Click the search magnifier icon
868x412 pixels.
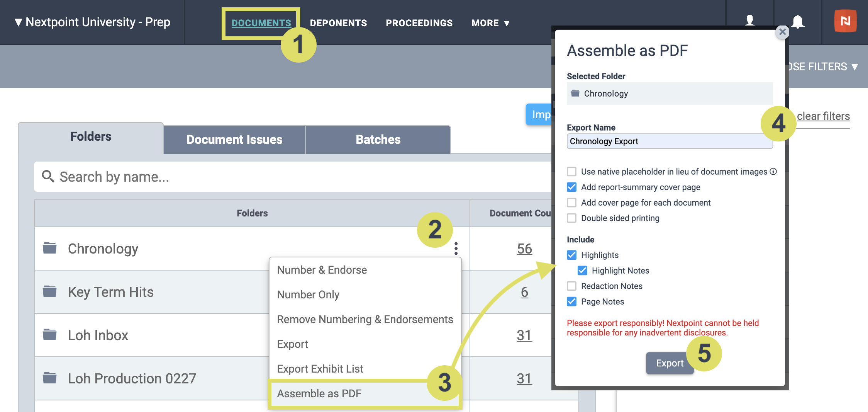(x=48, y=176)
